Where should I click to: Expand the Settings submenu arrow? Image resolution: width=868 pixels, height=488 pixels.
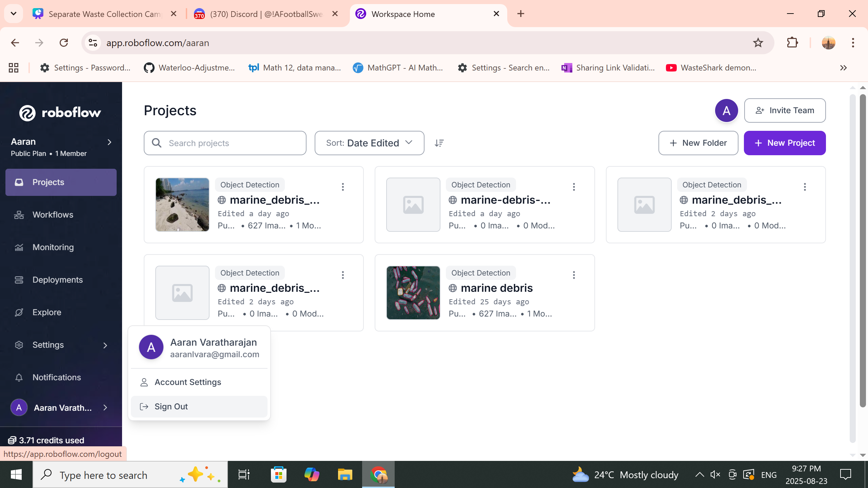click(105, 345)
